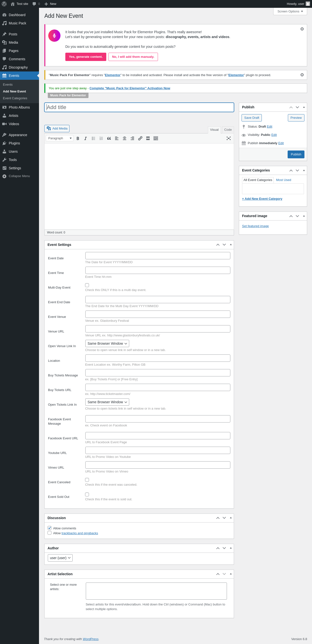Edit the post Visibility setting

pos(274,135)
